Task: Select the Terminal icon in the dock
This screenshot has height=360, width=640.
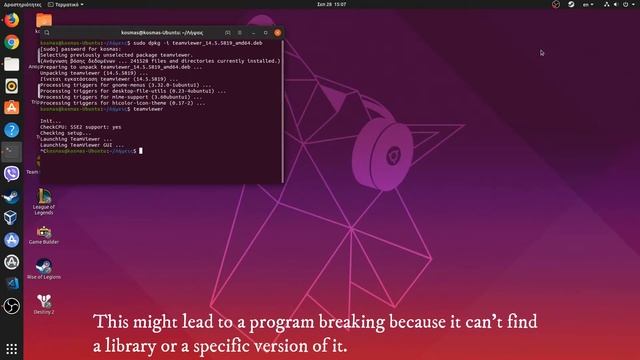Action: pyautogui.click(x=11, y=152)
